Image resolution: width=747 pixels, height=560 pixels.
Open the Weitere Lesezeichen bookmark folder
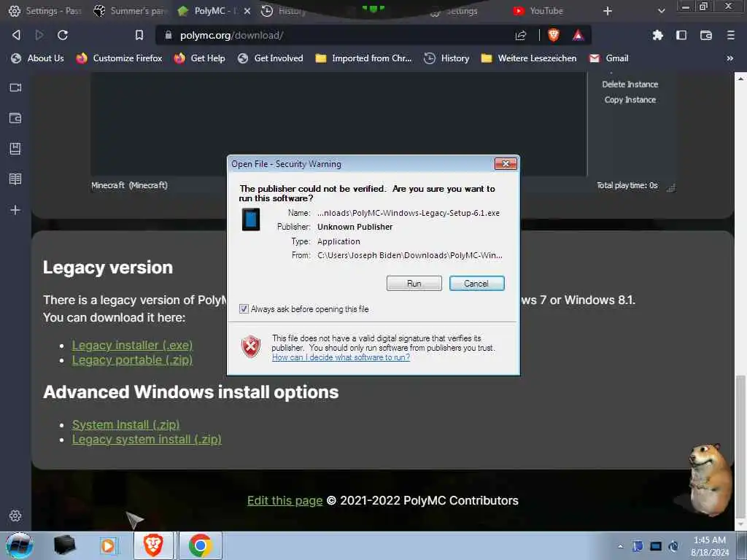[x=529, y=58]
